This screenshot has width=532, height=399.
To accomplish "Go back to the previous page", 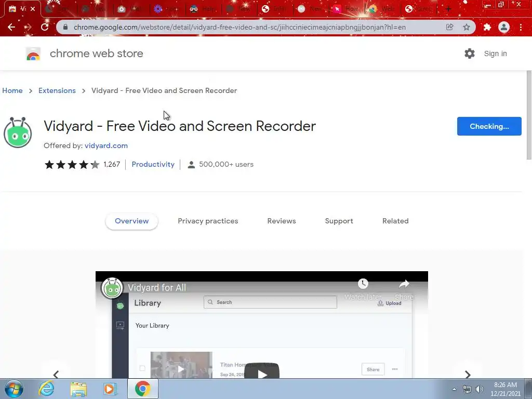I will (11, 27).
